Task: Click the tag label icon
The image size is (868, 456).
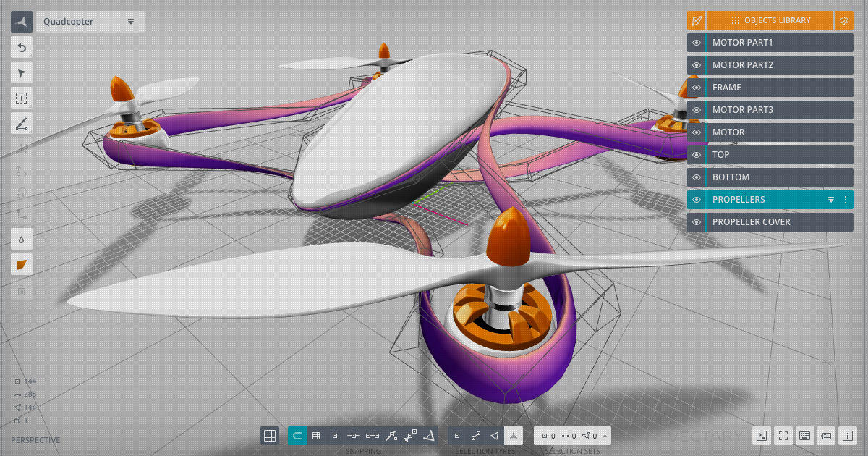Action: 826,436
